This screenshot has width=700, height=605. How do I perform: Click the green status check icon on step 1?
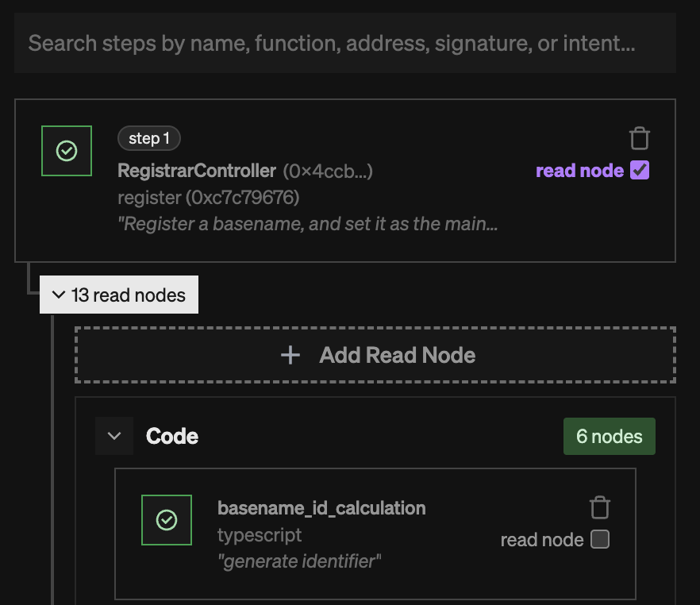click(x=66, y=150)
